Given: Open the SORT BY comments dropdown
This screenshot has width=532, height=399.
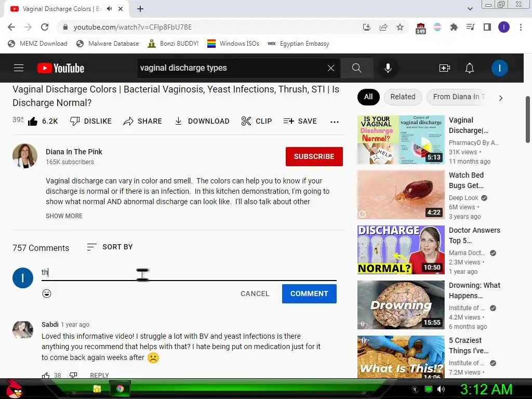Looking at the screenshot, I should (x=110, y=247).
